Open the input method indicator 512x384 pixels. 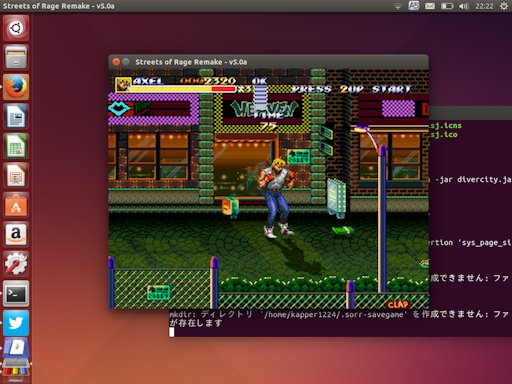(x=414, y=6)
